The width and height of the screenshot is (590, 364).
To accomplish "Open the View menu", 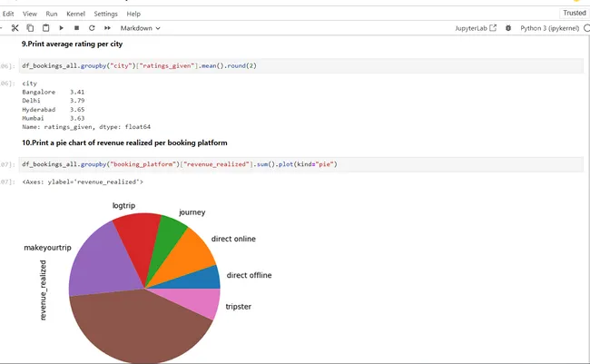I will (30, 14).
